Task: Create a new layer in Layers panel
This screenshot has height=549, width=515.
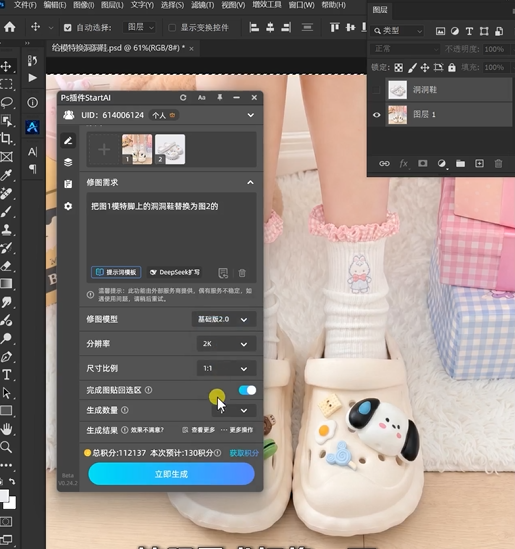Action: (x=479, y=164)
